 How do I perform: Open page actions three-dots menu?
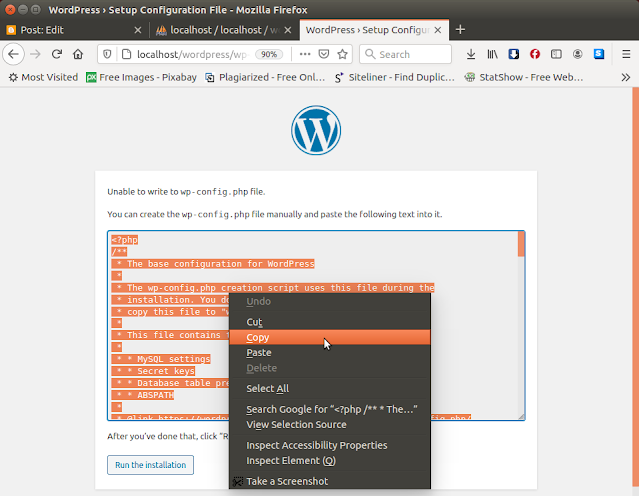click(305, 54)
